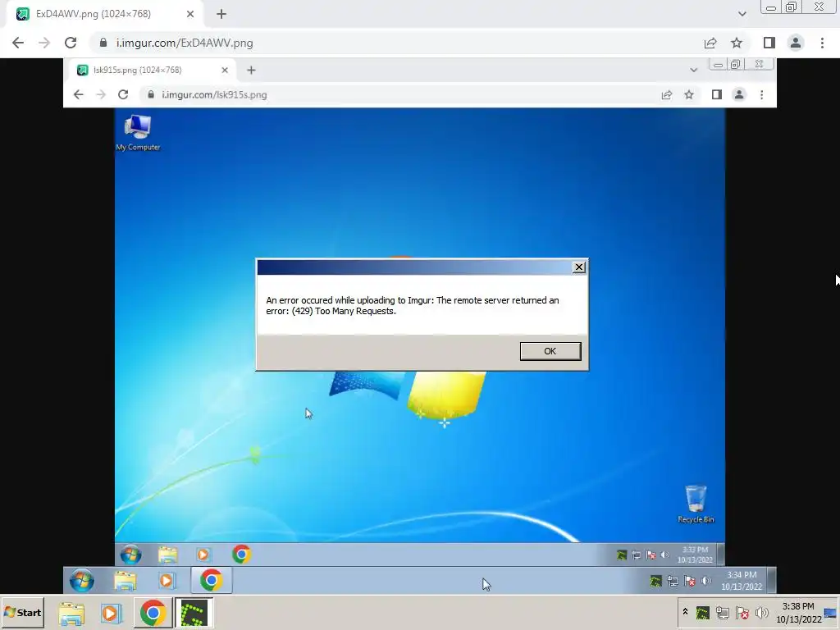
Task: Click the i.imgur.com/lsk915s.png address text
Action: click(x=214, y=95)
